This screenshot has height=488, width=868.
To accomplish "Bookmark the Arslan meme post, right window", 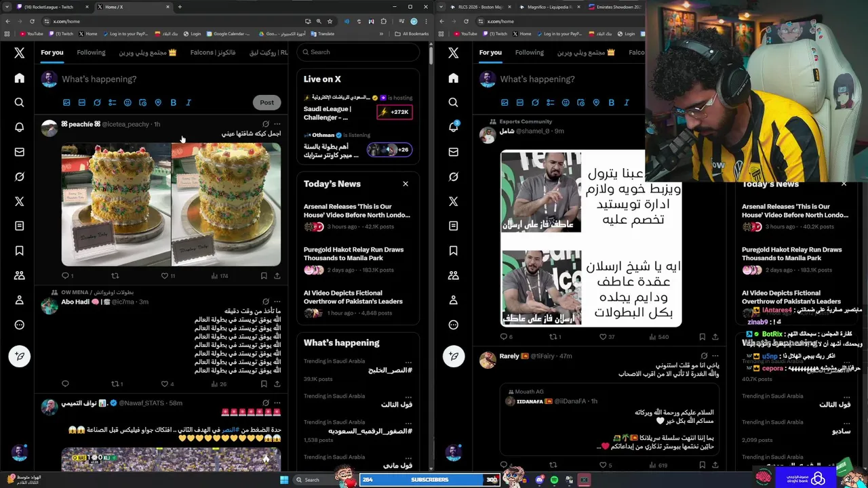I will (x=702, y=336).
